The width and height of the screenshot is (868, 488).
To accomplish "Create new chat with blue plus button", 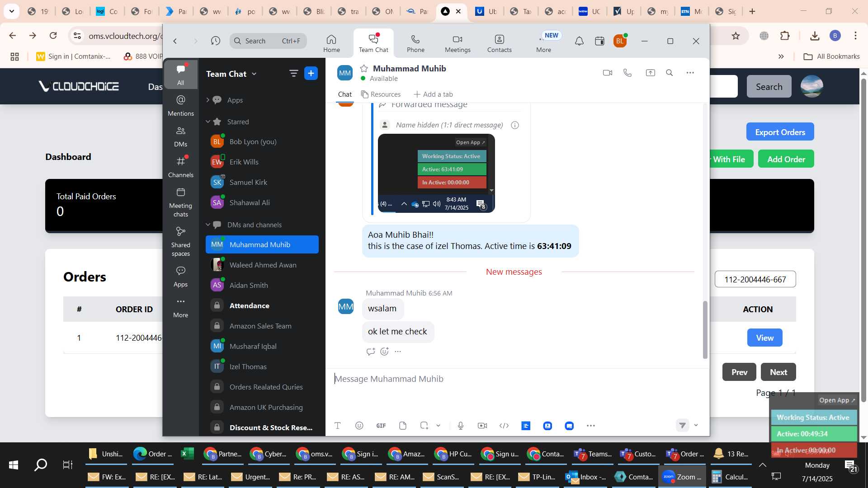I will click(x=311, y=74).
